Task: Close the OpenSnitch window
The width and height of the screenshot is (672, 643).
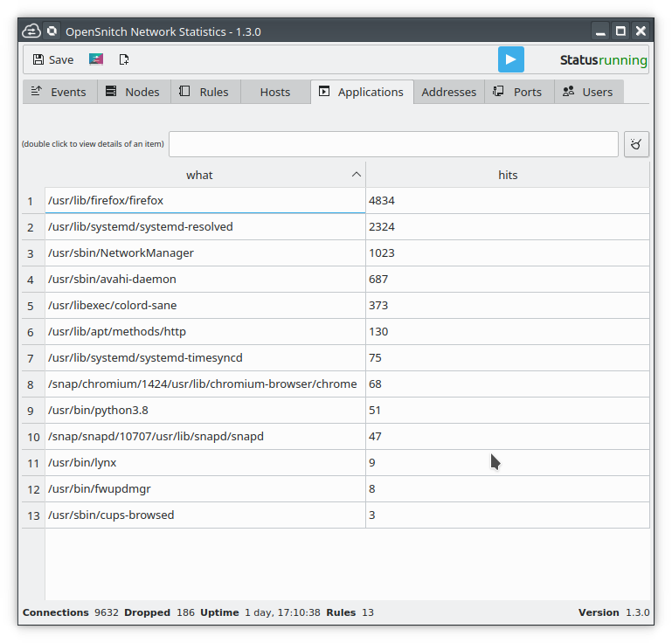Action: click(641, 31)
